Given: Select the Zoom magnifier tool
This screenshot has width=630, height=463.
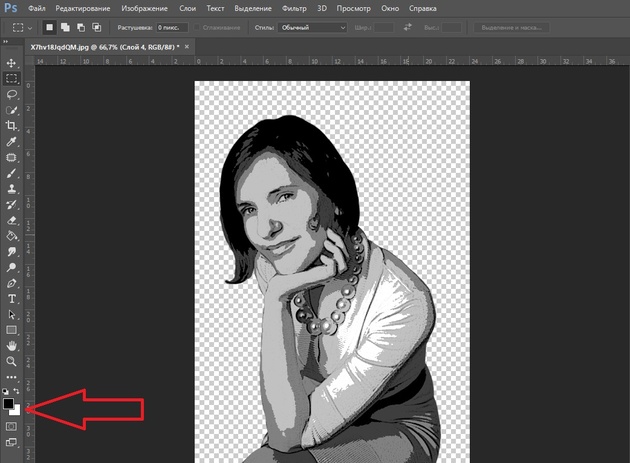Looking at the screenshot, I should 11,361.
